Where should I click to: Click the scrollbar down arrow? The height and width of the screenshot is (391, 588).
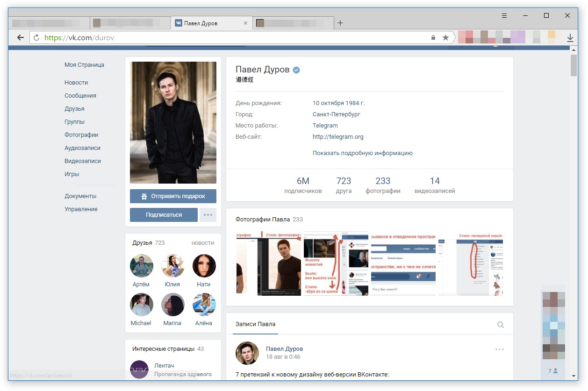click(x=574, y=376)
